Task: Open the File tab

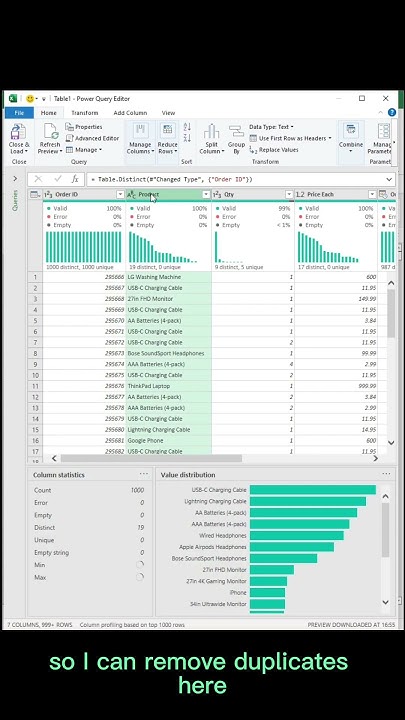Action: coord(19,112)
